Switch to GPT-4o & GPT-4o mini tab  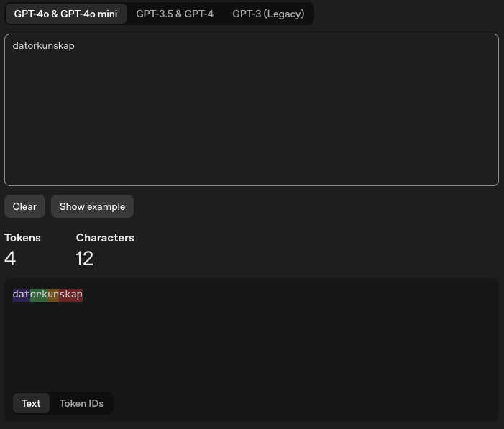click(x=65, y=14)
